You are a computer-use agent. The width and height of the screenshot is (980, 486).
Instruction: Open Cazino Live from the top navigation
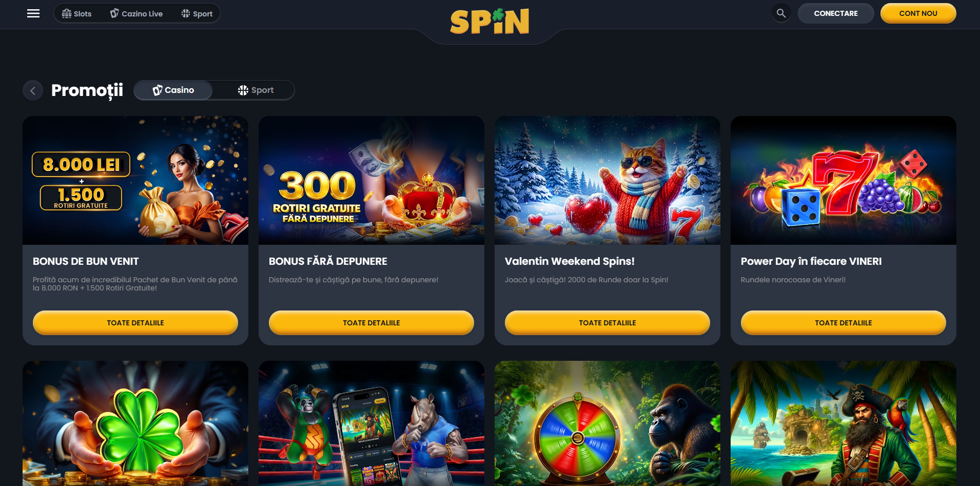pos(136,14)
